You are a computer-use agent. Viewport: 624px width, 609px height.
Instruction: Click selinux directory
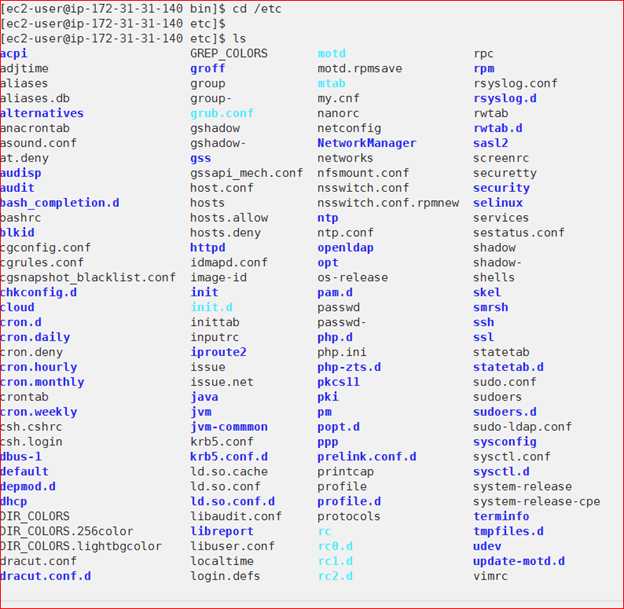498,203
